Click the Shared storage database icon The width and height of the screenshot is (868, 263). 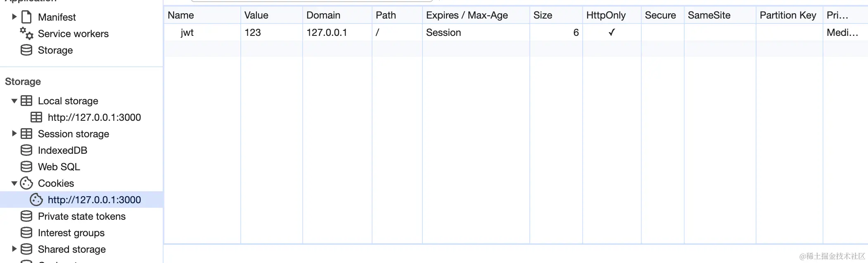26,249
